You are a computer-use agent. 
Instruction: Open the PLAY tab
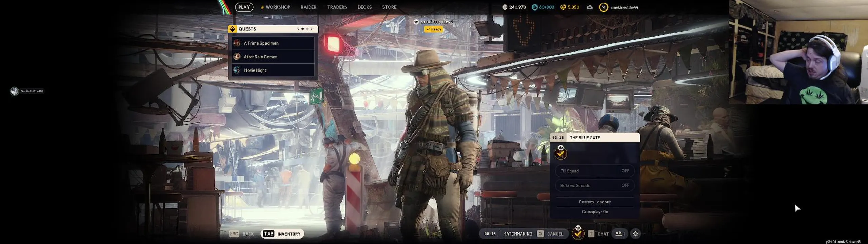tap(244, 7)
